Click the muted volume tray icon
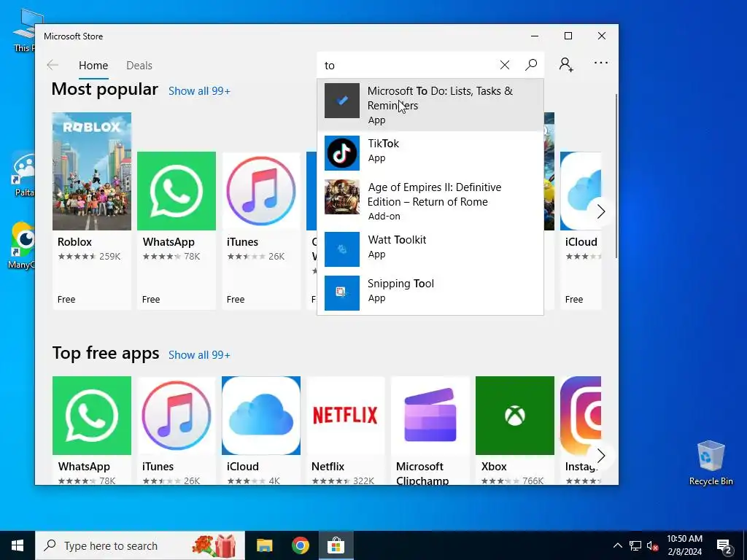 pos(653,545)
